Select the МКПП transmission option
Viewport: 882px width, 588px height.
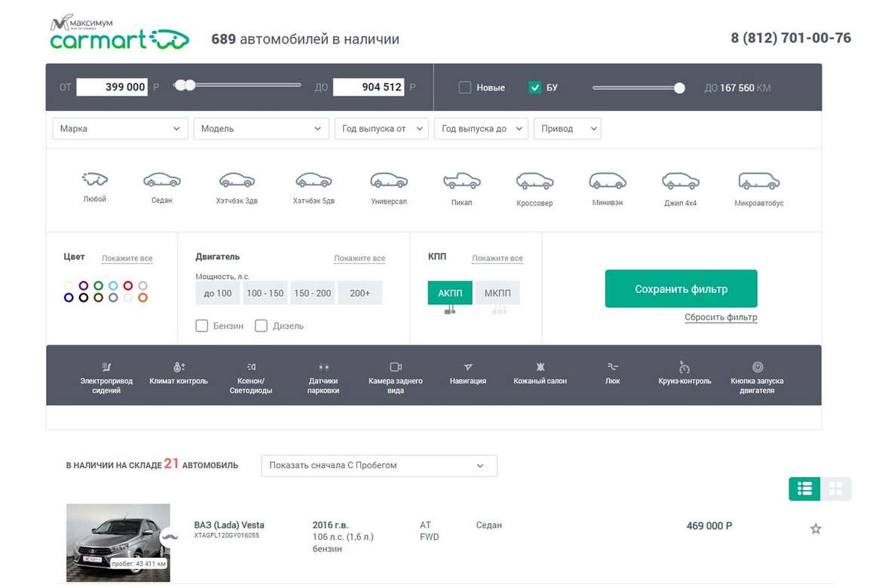498,293
